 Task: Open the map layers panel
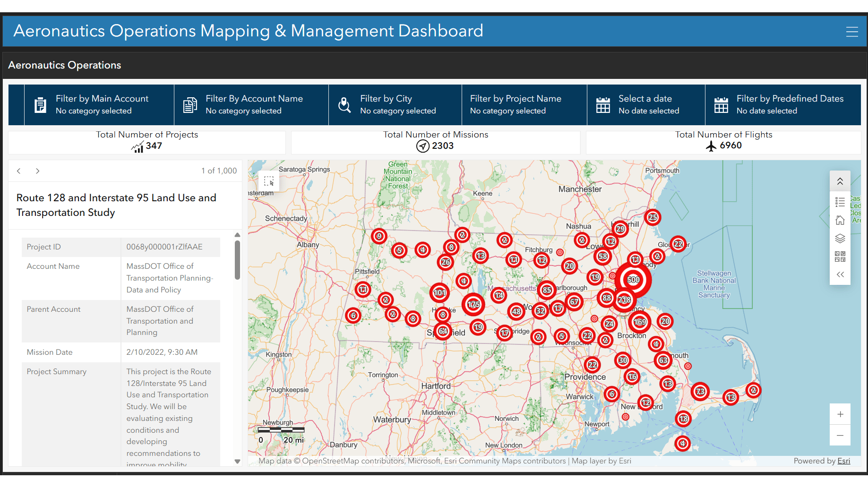[x=840, y=239]
